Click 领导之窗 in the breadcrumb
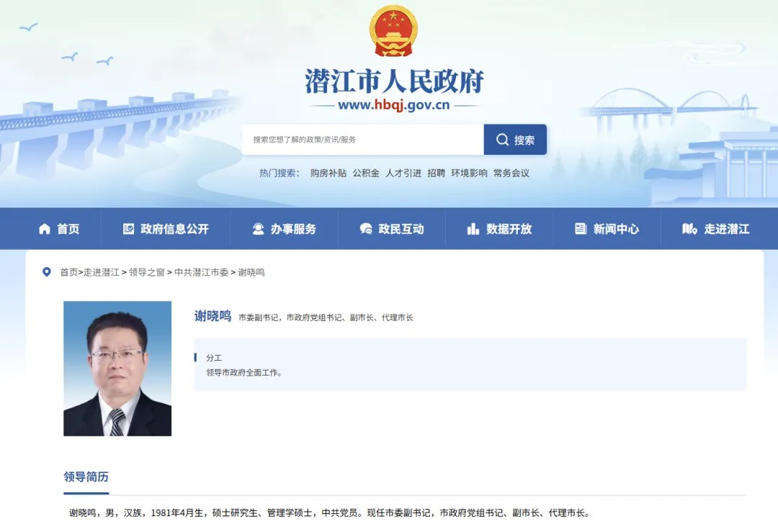Screen dimensions: 778x532 147,272
